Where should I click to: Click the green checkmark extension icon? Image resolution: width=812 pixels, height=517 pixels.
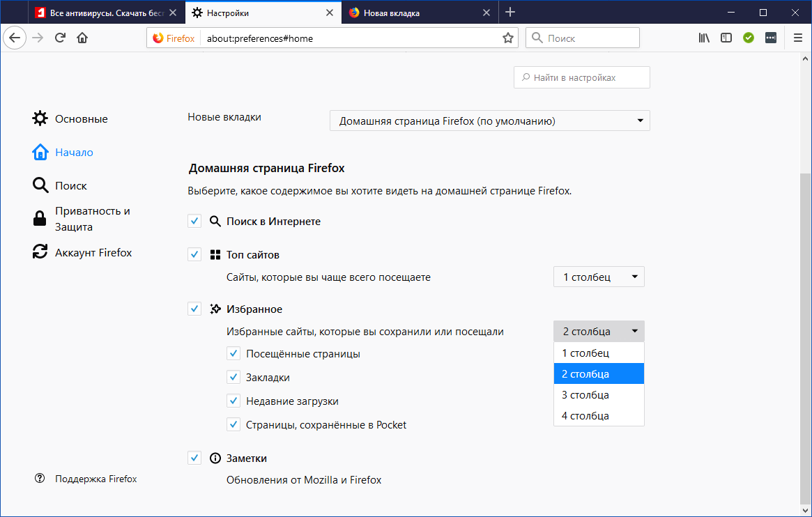(x=749, y=38)
